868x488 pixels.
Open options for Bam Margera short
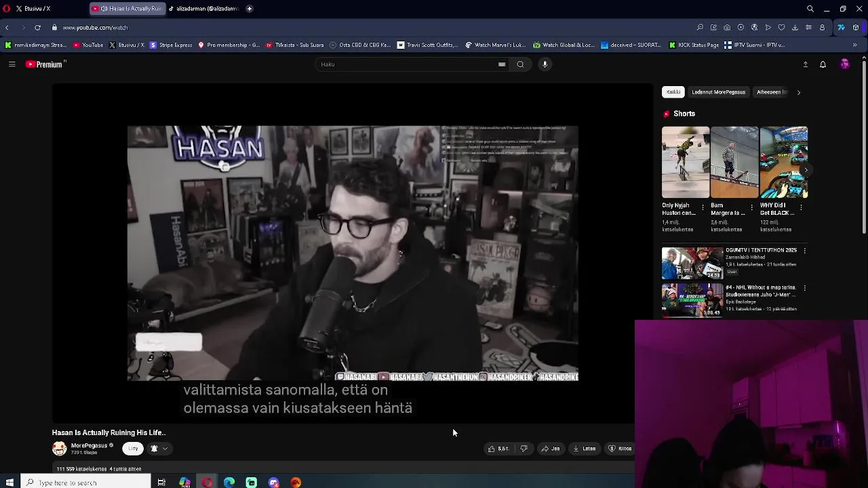point(751,207)
